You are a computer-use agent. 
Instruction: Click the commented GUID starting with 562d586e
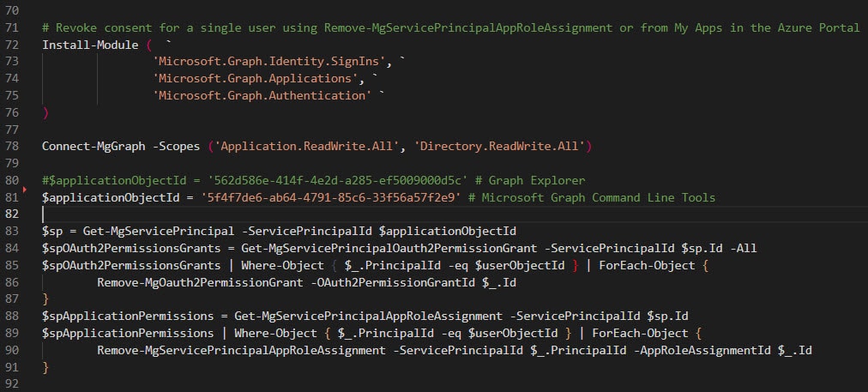tap(338, 180)
